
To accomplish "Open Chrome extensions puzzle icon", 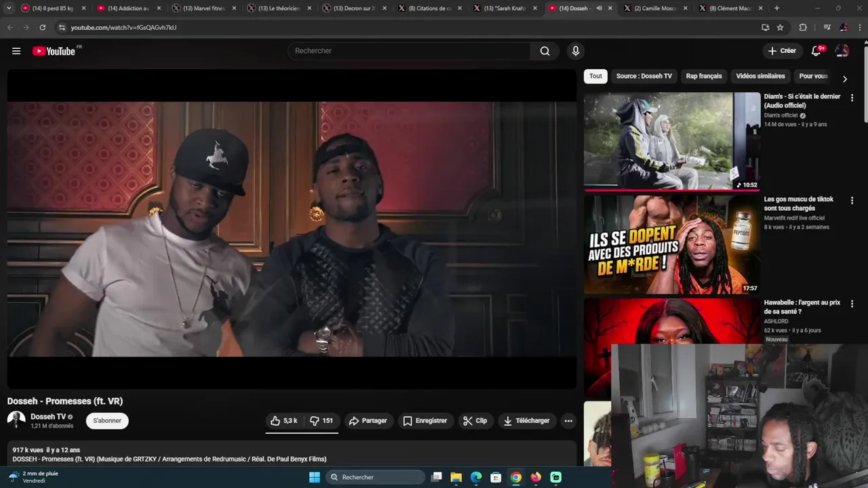I will coord(803,27).
